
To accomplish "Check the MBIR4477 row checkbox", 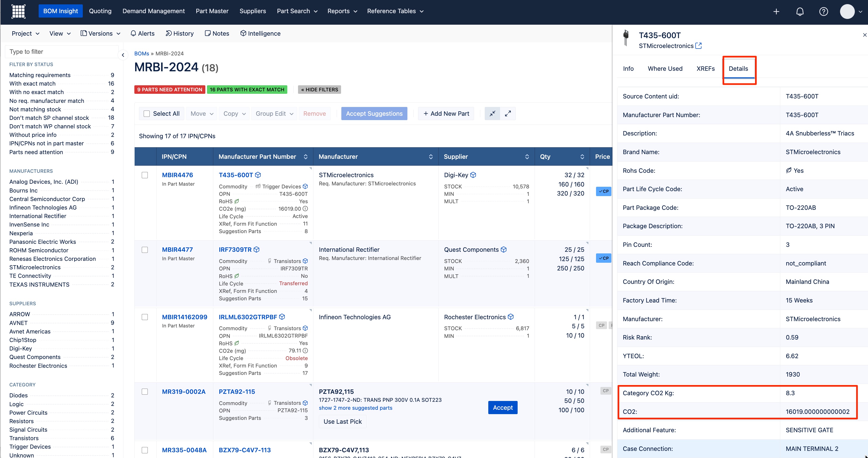I will (145, 250).
